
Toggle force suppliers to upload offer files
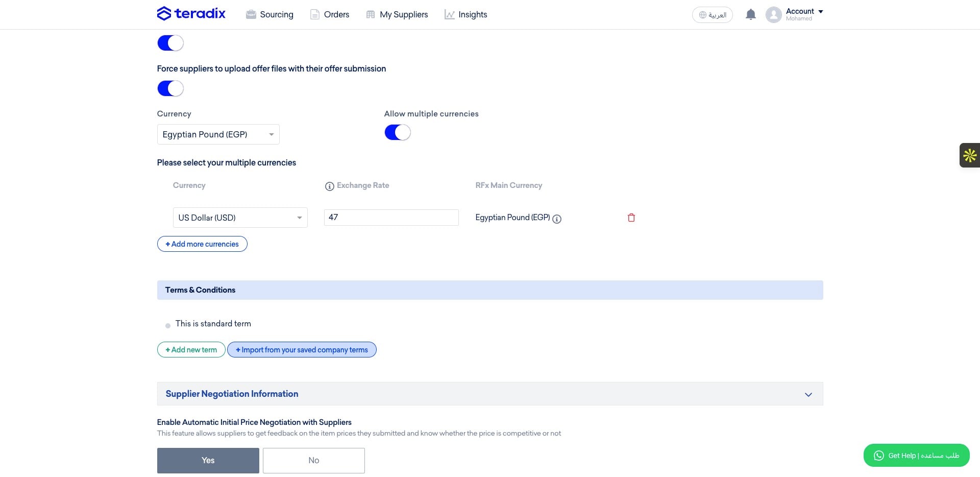tap(170, 88)
